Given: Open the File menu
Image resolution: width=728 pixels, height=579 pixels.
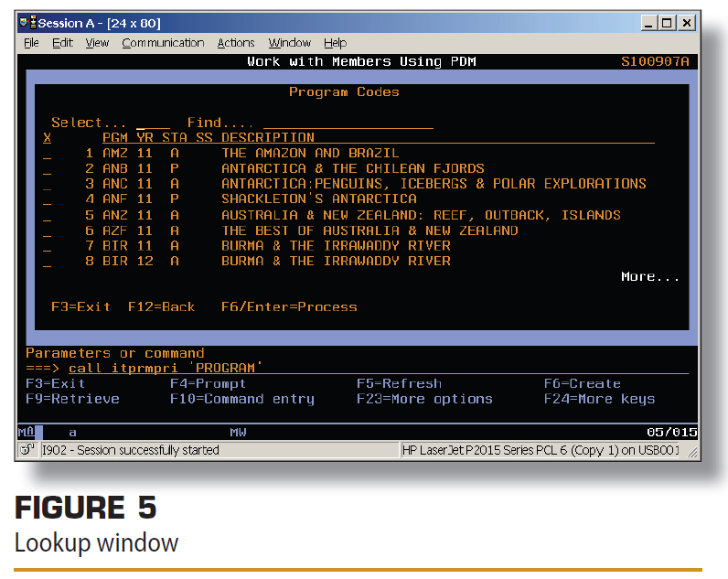Looking at the screenshot, I should 31,43.
